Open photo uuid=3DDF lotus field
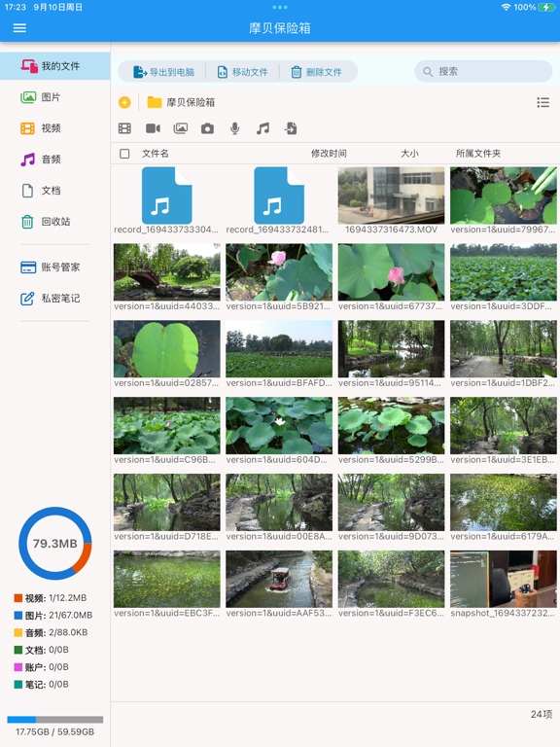 [504, 277]
